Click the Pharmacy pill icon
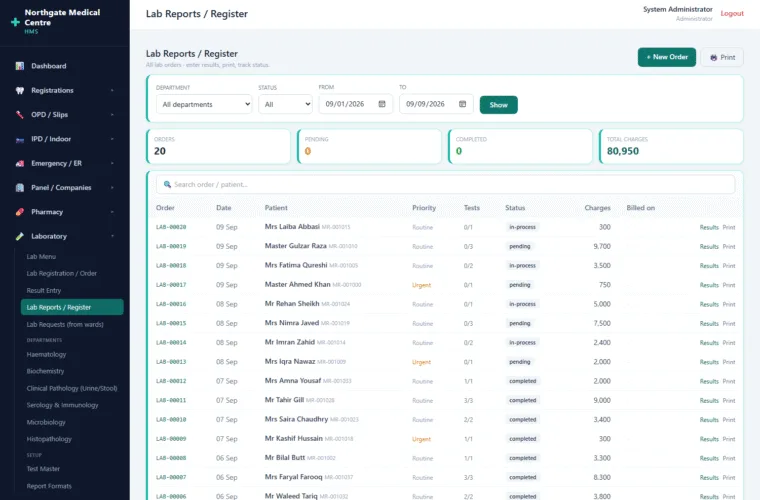Viewport: 760px width, 500px height. coord(19,212)
